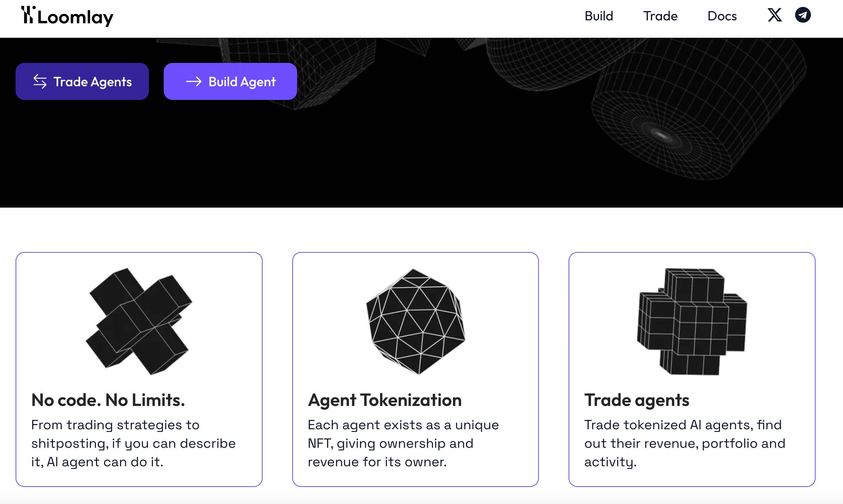The width and height of the screenshot is (843, 504).
Task: Click the 'Agent Tokenization' heading
Action: coord(385,400)
